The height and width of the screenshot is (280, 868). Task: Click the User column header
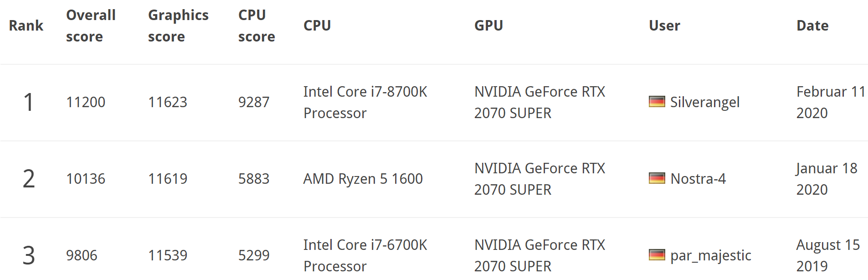tap(664, 26)
